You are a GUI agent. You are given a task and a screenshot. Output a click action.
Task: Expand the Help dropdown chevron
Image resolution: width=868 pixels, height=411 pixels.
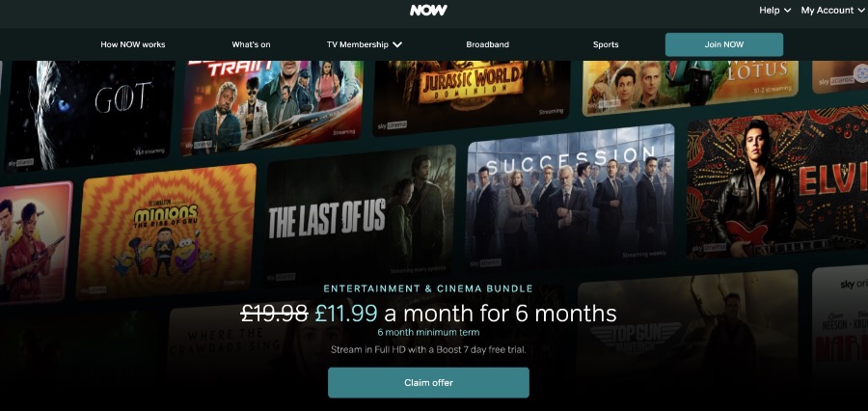[x=788, y=11]
